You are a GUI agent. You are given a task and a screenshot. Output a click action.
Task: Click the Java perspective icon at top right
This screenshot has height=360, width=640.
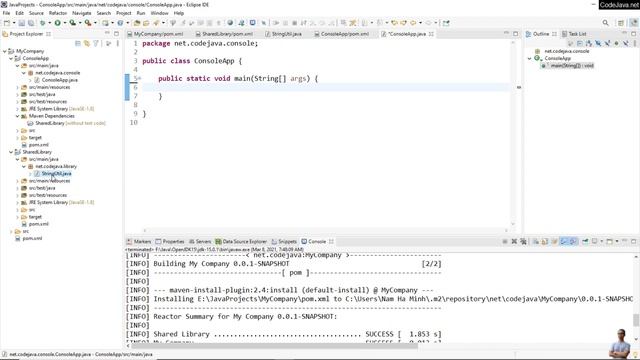pyautogui.click(x=634, y=23)
